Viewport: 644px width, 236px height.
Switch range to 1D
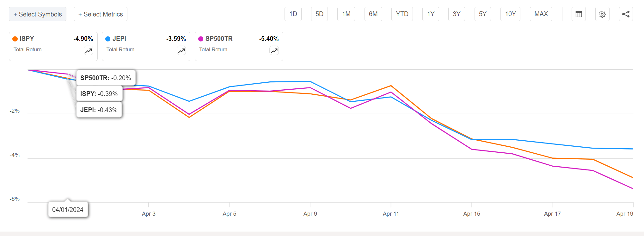[293, 14]
